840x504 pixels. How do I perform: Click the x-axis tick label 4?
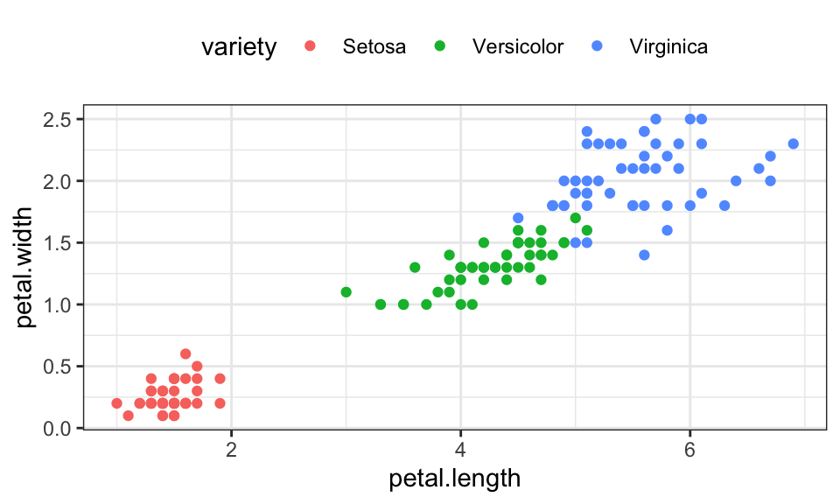coord(460,451)
